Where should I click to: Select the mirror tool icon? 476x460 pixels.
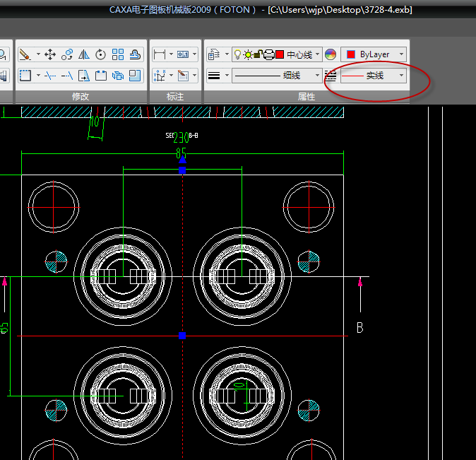(x=84, y=54)
